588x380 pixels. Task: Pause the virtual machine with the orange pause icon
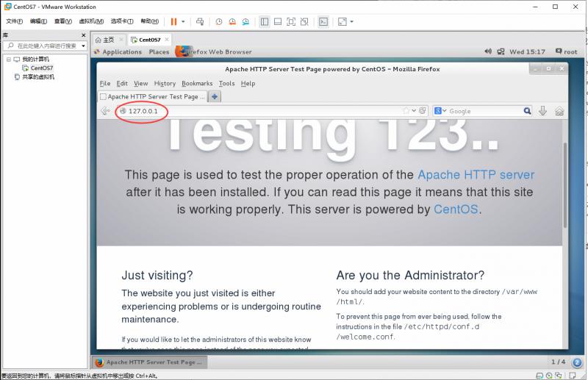pyautogui.click(x=173, y=22)
